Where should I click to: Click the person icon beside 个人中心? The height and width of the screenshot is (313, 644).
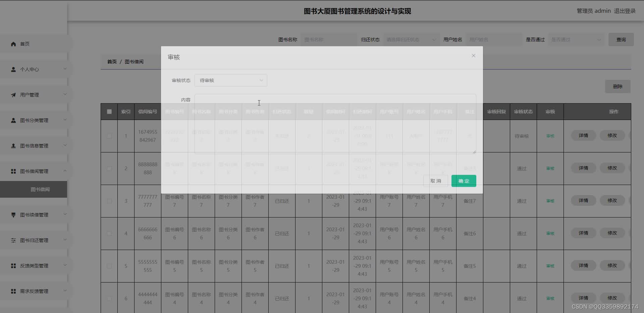coord(13,69)
